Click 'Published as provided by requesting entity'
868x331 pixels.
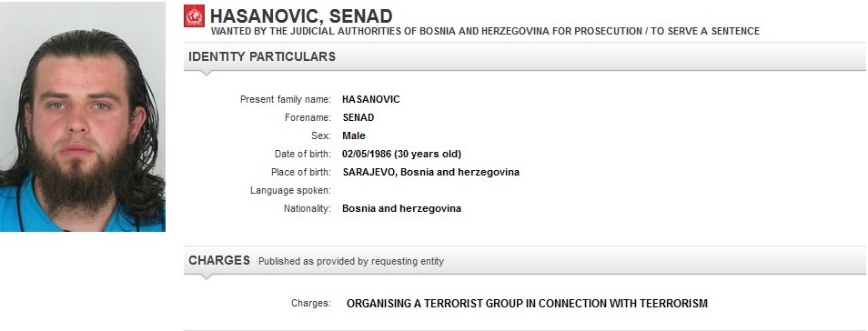[351, 261]
